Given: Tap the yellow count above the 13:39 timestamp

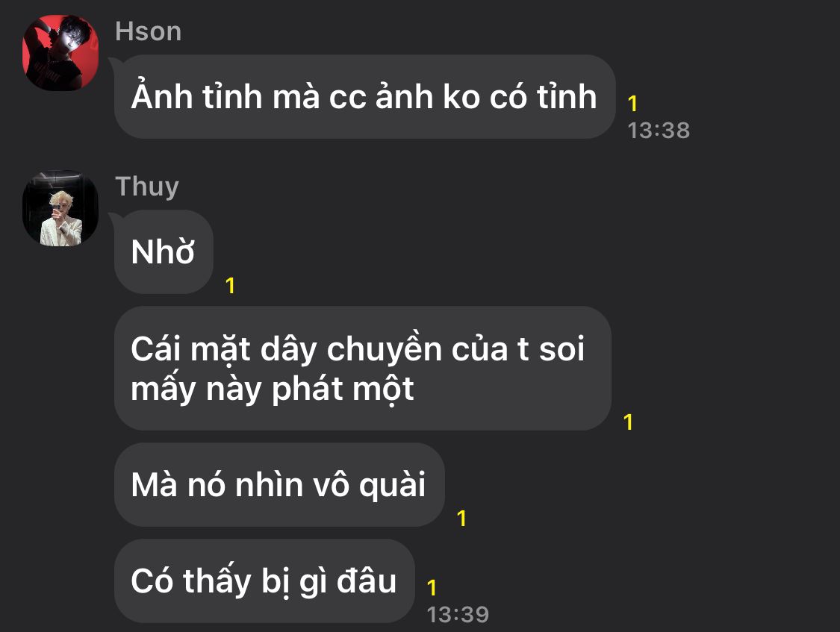Looking at the screenshot, I should pos(432,587).
